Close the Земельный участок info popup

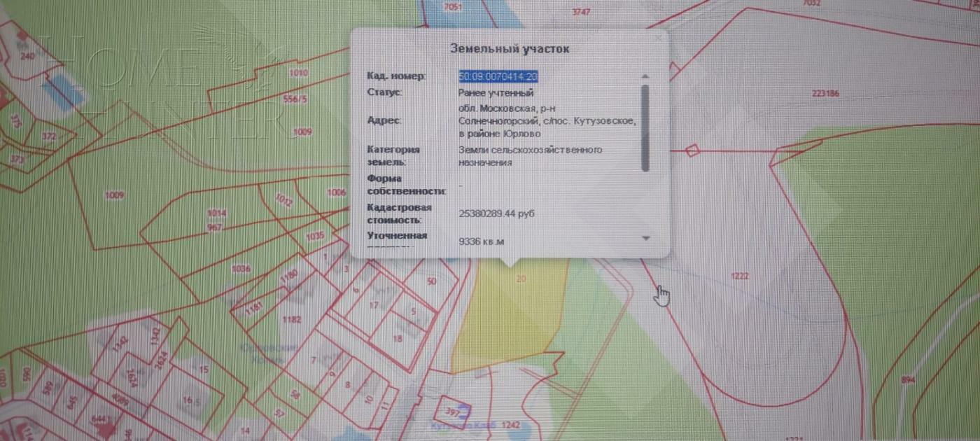pos(659,36)
